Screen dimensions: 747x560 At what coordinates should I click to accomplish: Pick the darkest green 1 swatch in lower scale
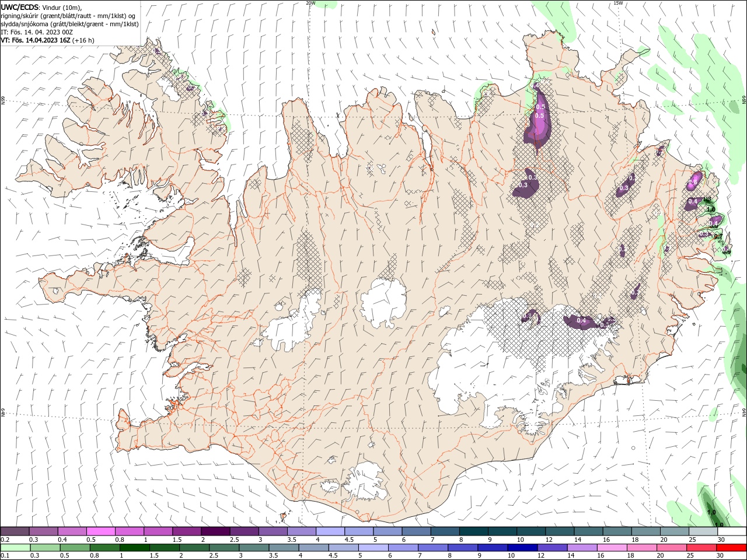click(134, 548)
